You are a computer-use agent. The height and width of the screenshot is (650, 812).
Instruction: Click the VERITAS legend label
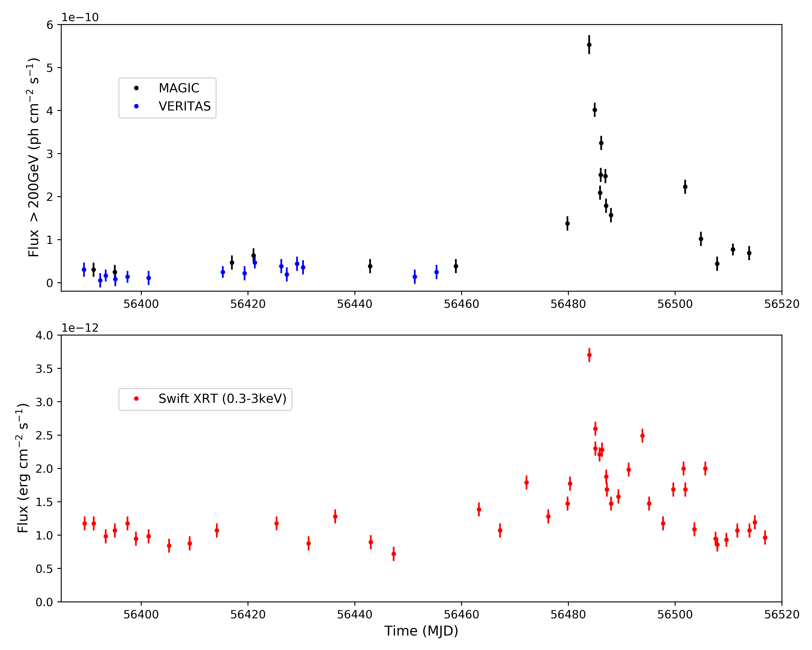coord(184,107)
